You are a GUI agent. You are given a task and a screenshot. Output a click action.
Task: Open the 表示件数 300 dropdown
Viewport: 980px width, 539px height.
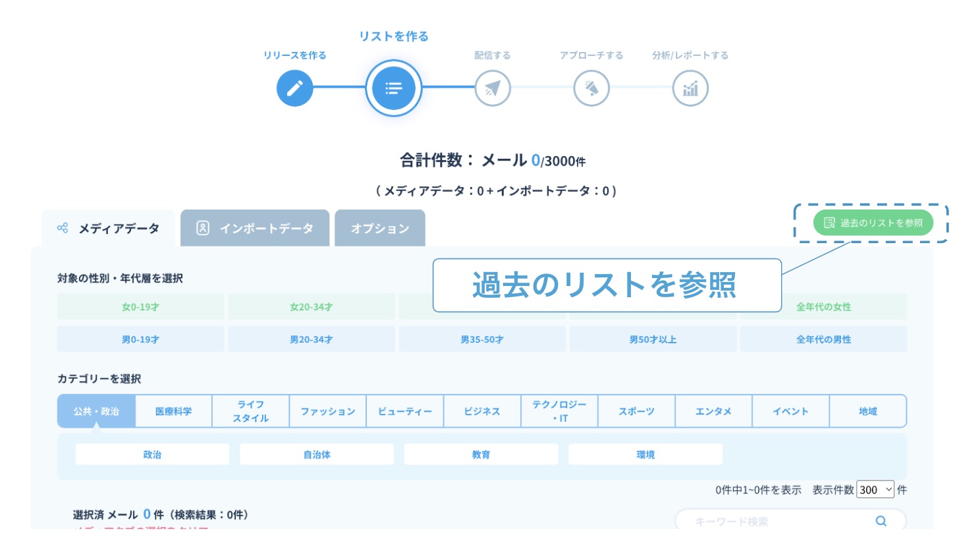[875, 490]
